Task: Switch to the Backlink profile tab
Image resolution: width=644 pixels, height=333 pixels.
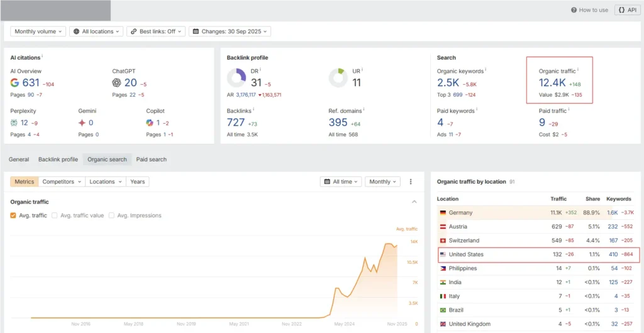Action: point(58,160)
